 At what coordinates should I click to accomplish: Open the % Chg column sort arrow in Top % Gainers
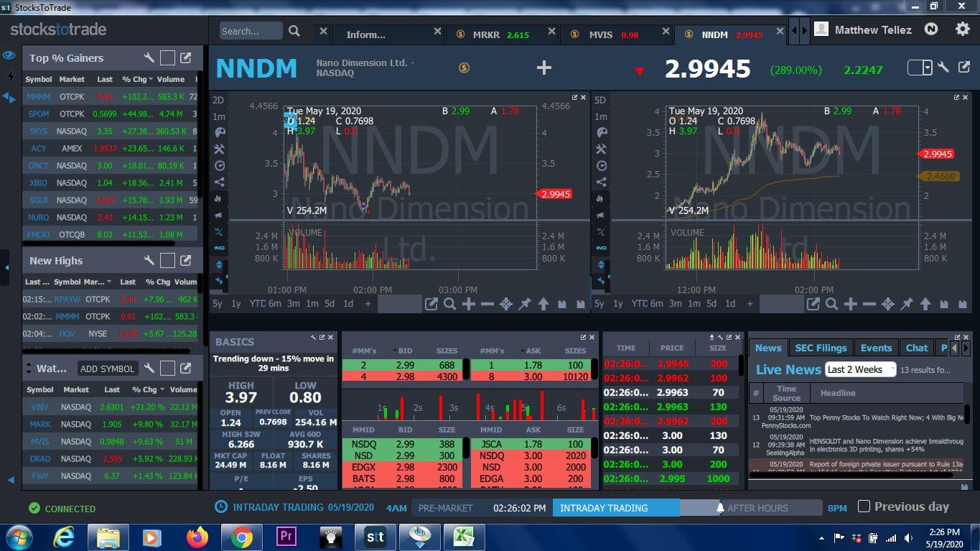(152, 79)
